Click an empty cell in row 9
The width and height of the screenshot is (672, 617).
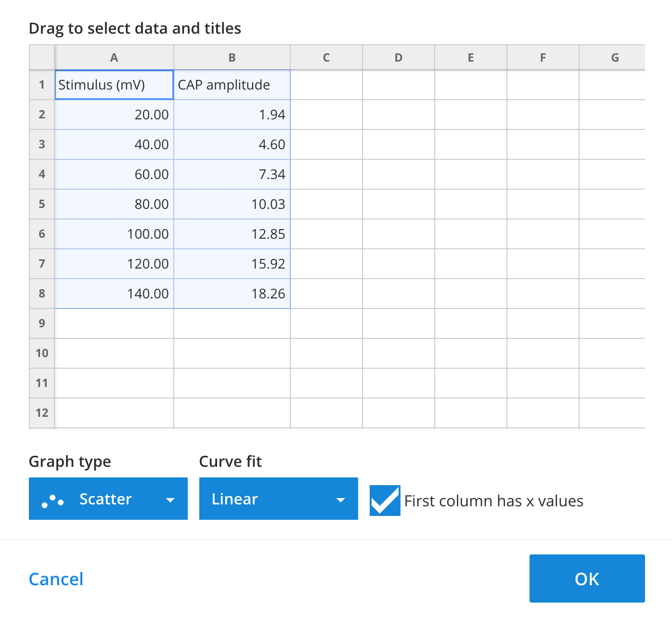(114, 323)
